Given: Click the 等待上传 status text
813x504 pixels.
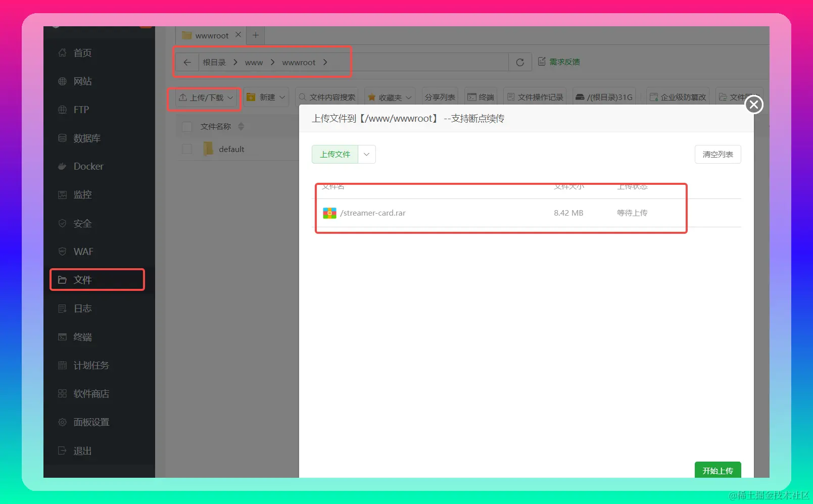Looking at the screenshot, I should point(632,213).
